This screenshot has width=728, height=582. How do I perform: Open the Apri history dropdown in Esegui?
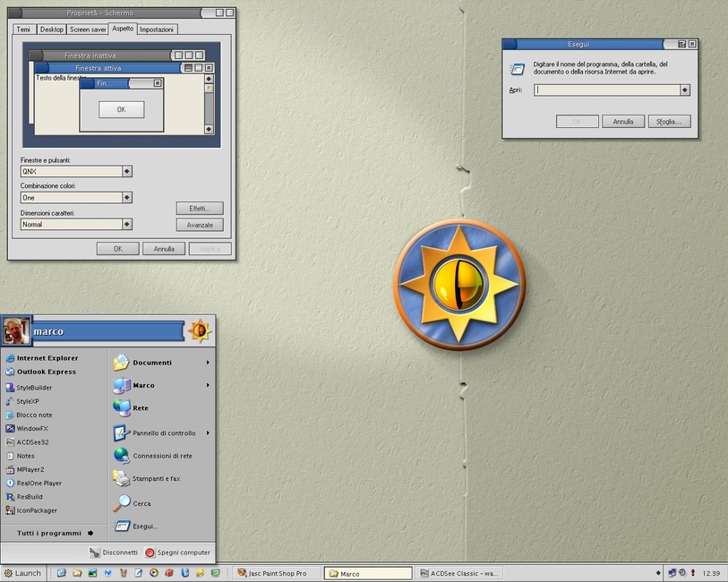685,90
